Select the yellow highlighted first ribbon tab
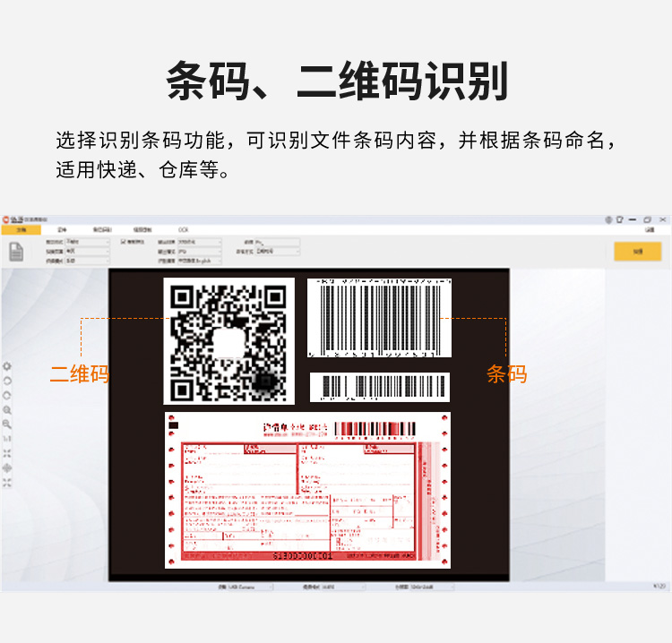 pyautogui.click(x=21, y=230)
